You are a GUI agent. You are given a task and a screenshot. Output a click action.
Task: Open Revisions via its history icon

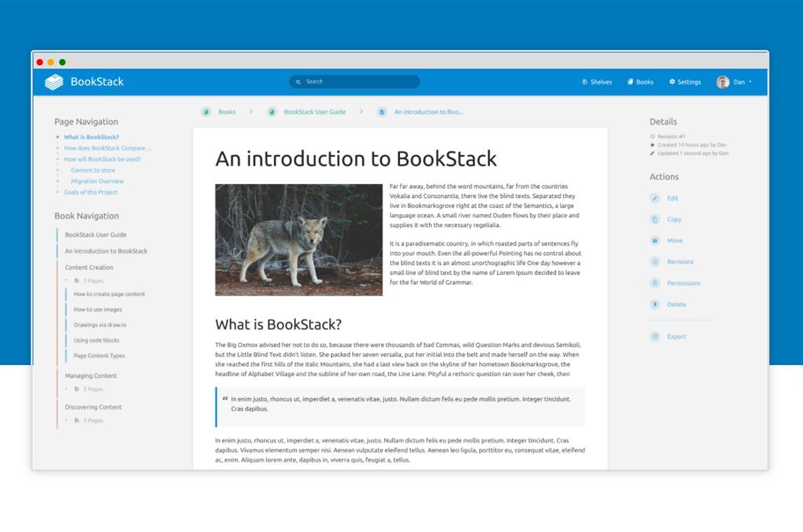tap(655, 262)
